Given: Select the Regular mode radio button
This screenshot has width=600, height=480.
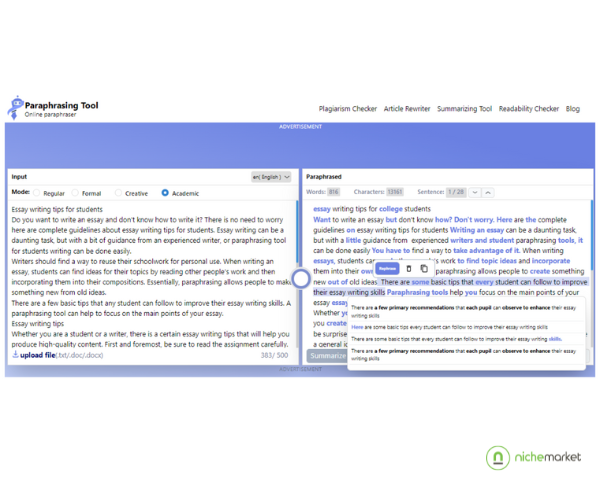Looking at the screenshot, I should click(x=36, y=193).
